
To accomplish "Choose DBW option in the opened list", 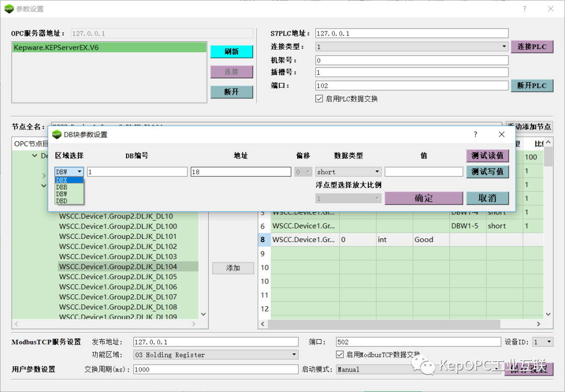I will pyautogui.click(x=69, y=194).
